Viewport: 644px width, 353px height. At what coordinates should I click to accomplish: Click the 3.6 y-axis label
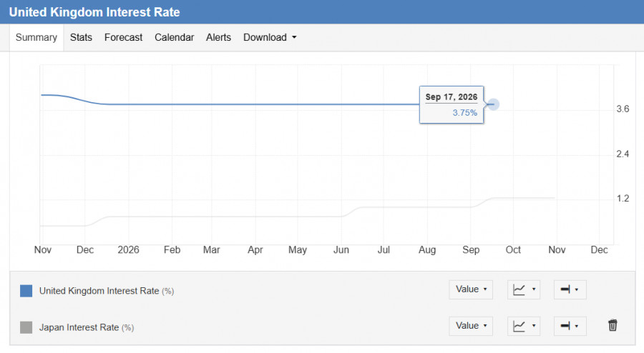(623, 109)
